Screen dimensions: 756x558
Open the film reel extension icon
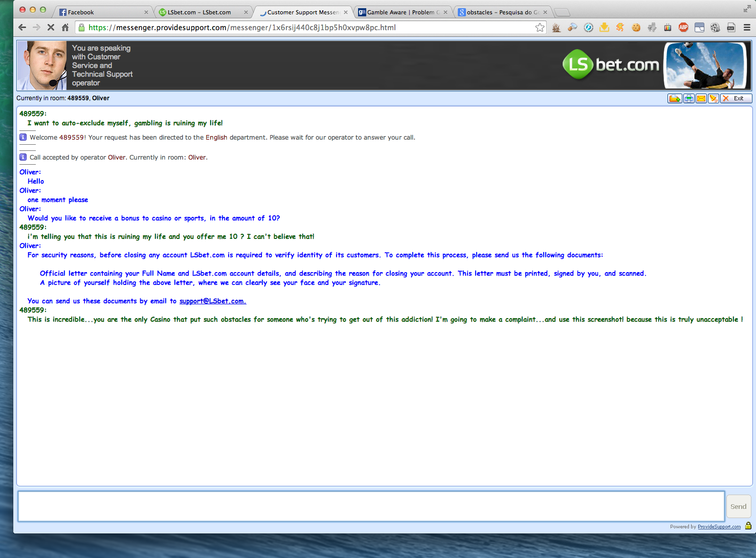pyautogui.click(x=715, y=28)
